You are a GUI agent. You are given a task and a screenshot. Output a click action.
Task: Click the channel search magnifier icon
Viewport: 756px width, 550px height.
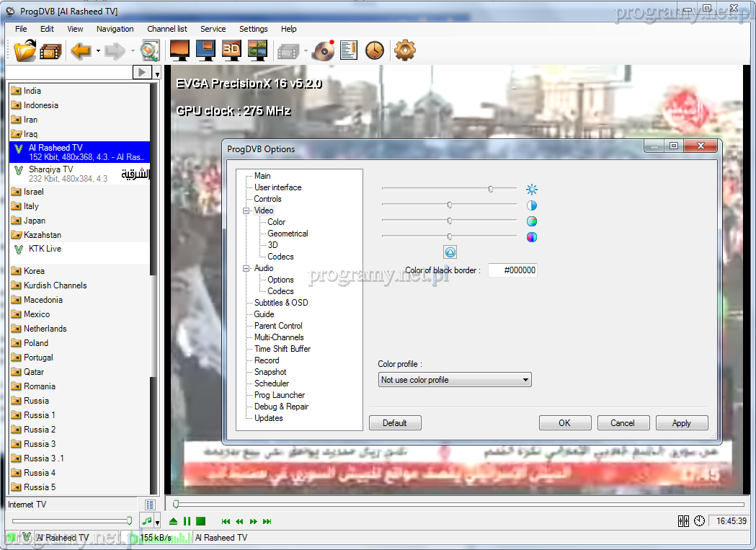(150, 50)
